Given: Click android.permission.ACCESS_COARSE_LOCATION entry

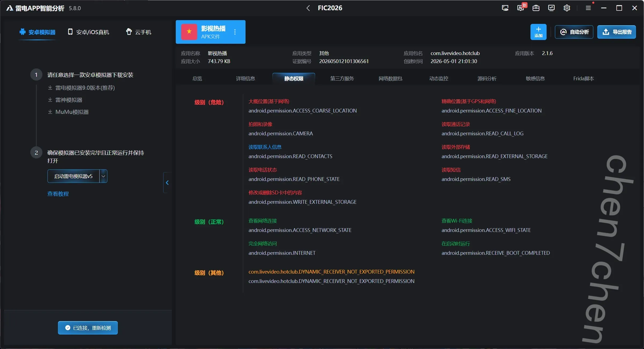Looking at the screenshot, I should (x=303, y=111).
